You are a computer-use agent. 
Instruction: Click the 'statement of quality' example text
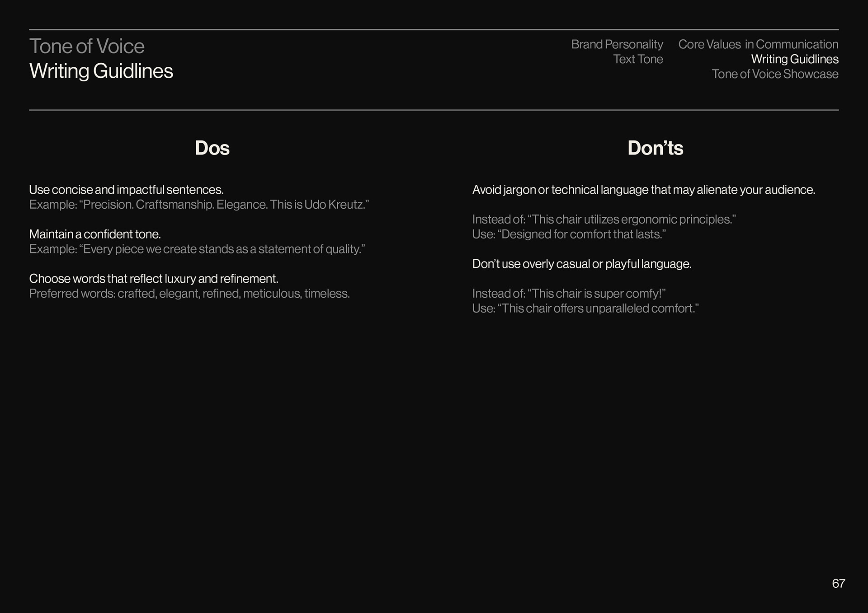(197, 249)
